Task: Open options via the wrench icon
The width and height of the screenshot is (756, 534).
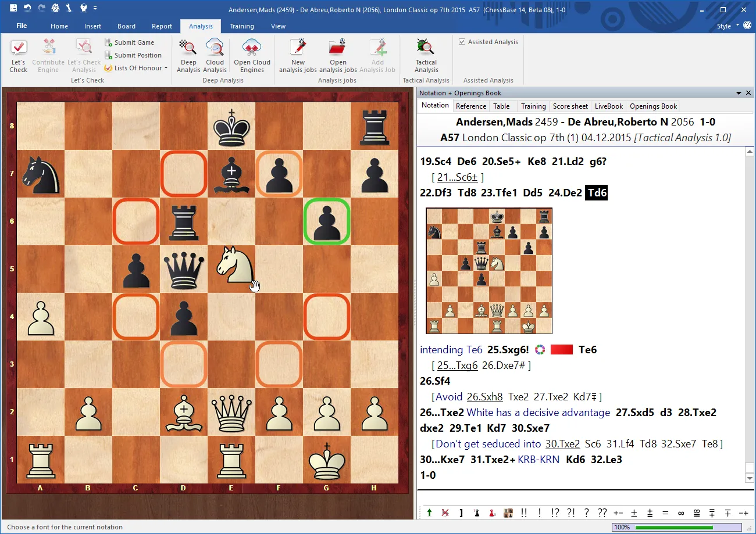Action: [x=69, y=8]
